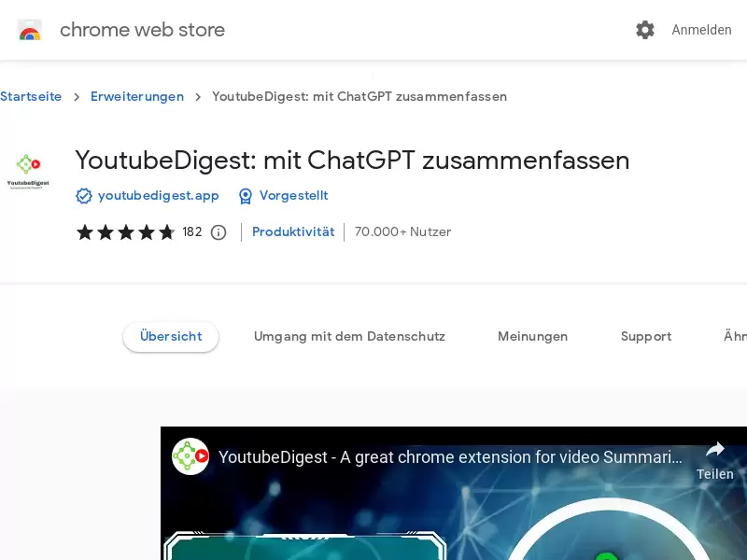Switch to the Support tab
The width and height of the screenshot is (747, 560).
646,337
